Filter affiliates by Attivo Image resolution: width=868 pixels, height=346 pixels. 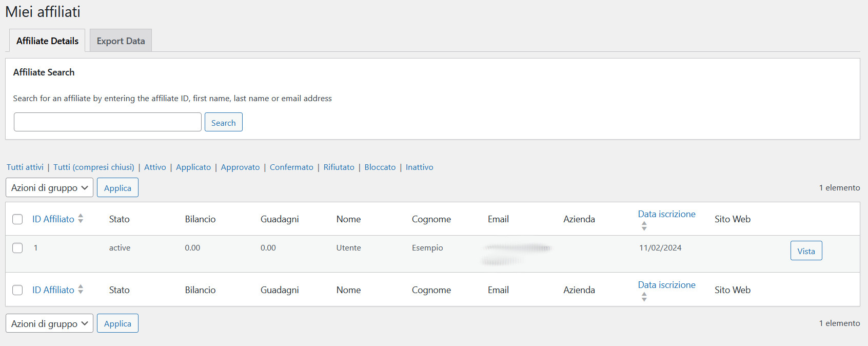point(155,167)
